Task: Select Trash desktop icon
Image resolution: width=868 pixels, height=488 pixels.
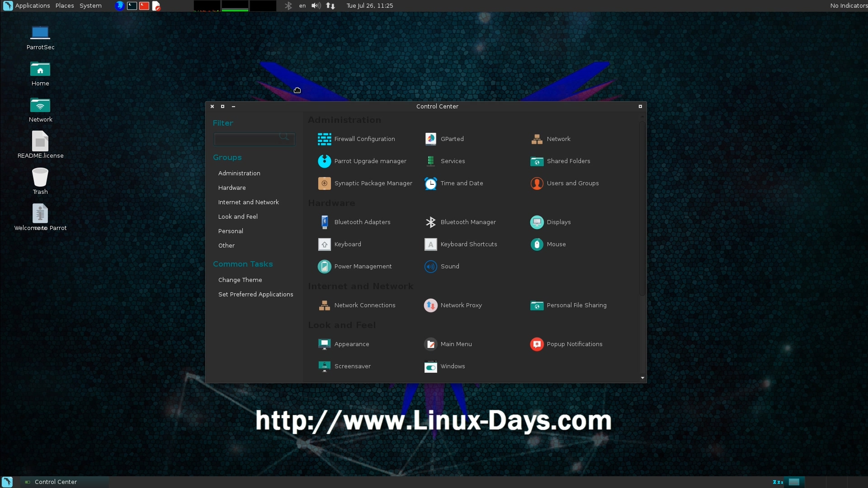Action: [40, 181]
